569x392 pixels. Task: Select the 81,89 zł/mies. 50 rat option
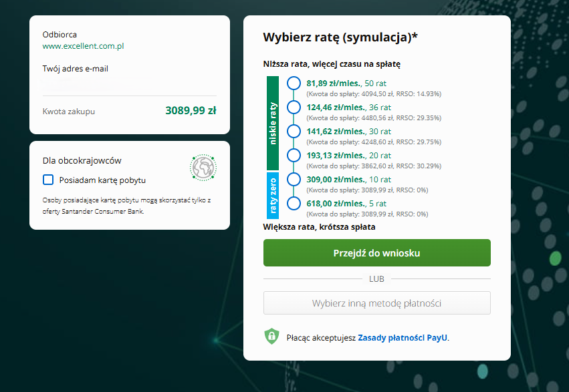tap(293, 83)
